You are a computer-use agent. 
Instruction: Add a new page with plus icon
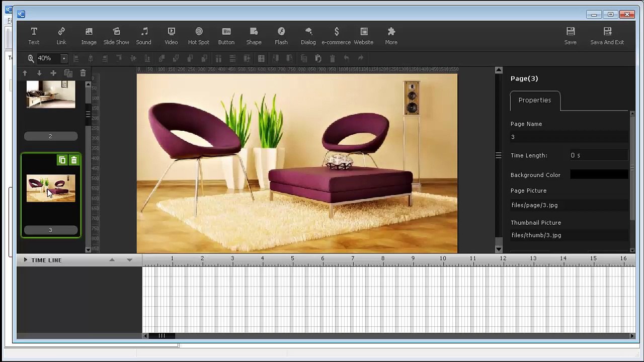point(53,73)
